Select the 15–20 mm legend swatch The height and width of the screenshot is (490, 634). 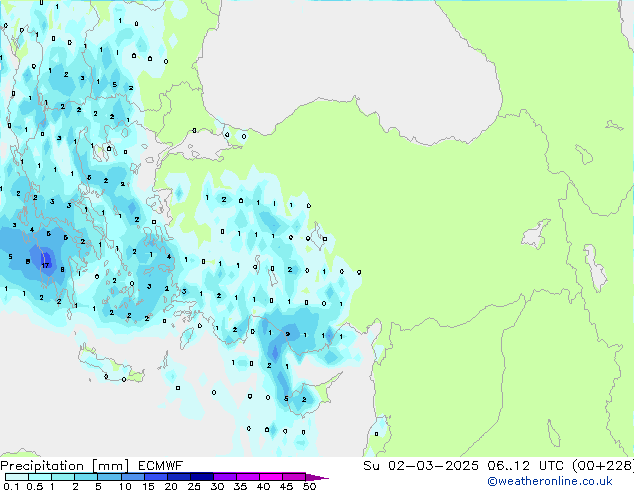(x=155, y=477)
